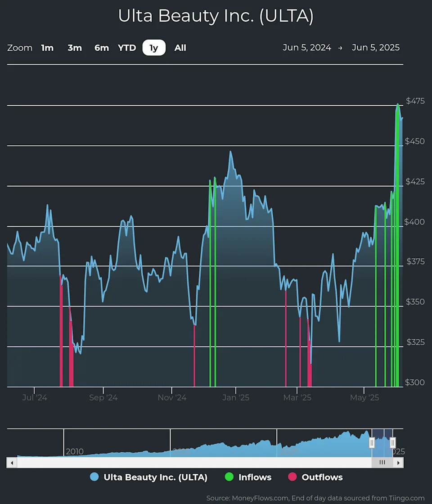Toggle the Outflows legend series

pos(315,477)
